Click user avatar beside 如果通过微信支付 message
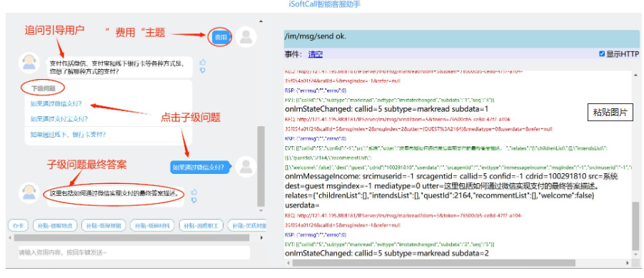The width and height of the screenshot is (644, 278). (246, 167)
